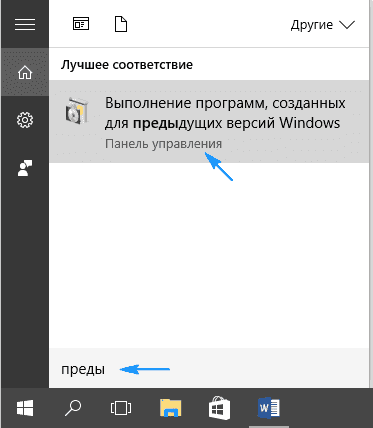Open the Windows Start button

(25, 408)
